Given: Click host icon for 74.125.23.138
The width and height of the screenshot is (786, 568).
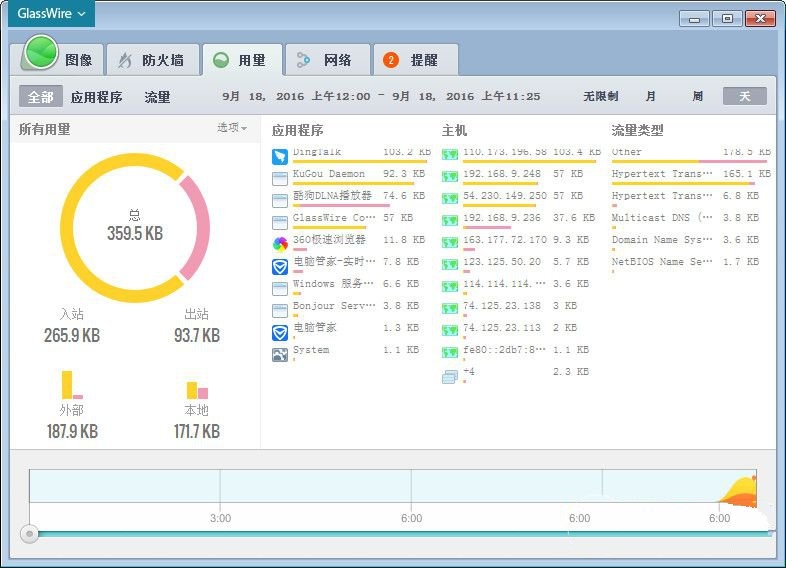Looking at the screenshot, I should click(450, 308).
